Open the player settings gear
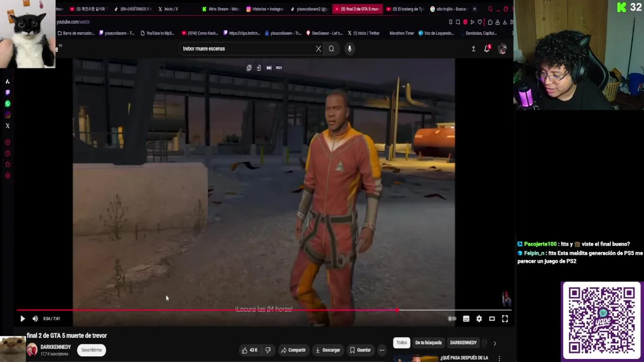This screenshot has width=644, height=362. coord(479,318)
